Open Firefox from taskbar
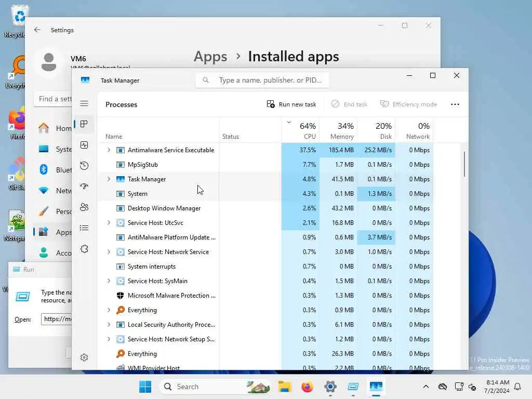The image size is (532, 399). coord(308,387)
